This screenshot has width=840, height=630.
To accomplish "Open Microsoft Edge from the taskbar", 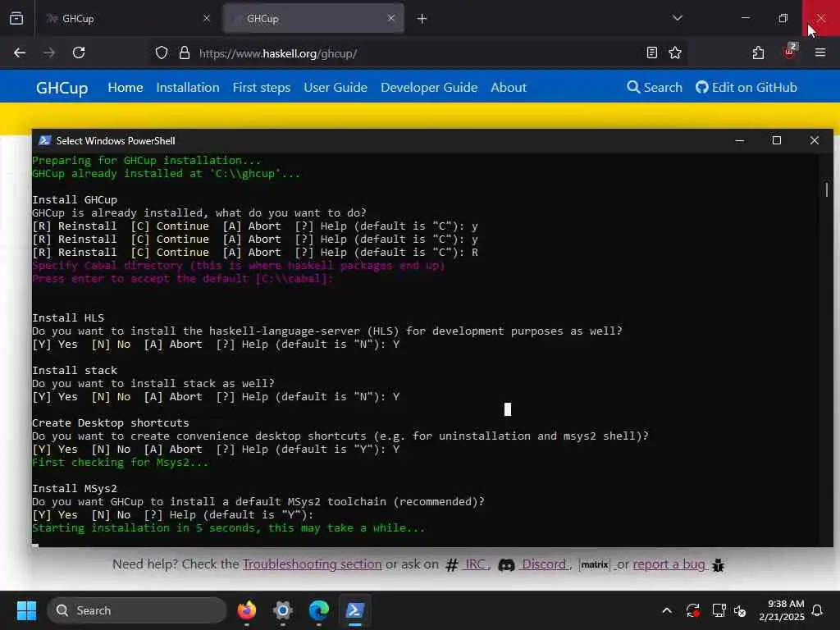I will point(319,610).
